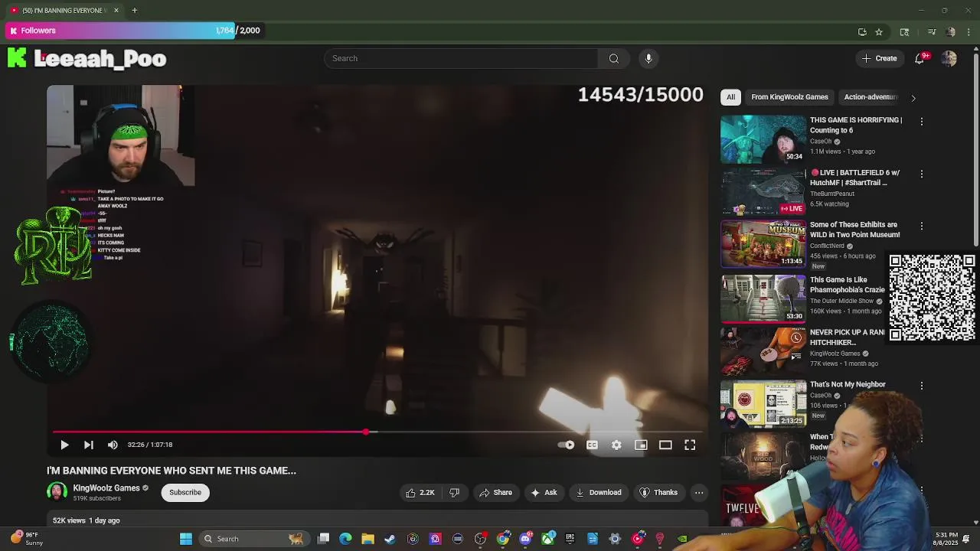Viewport: 980px width, 551px height.
Task: Mute the video player volume
Action: 113,445
